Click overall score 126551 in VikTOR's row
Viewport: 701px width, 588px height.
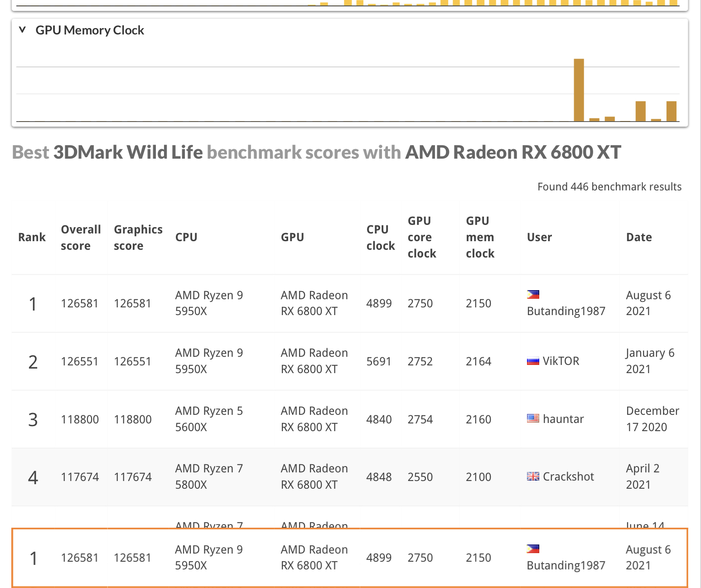pyautogui.click(x=79, y=361)
